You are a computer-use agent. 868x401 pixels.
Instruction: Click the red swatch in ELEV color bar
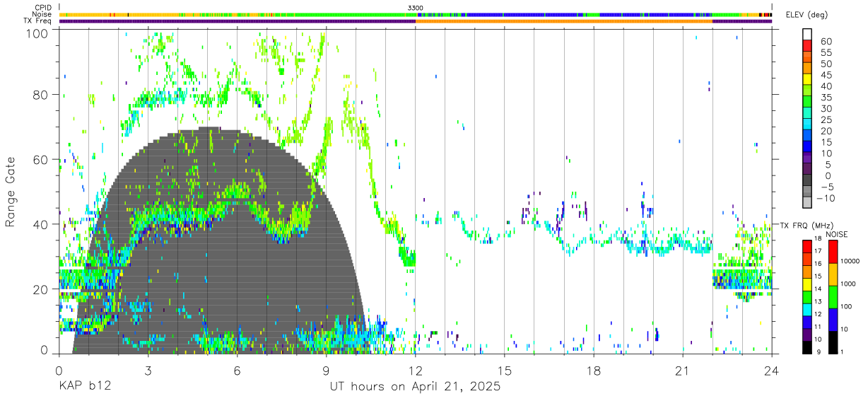tap(807, 45)
